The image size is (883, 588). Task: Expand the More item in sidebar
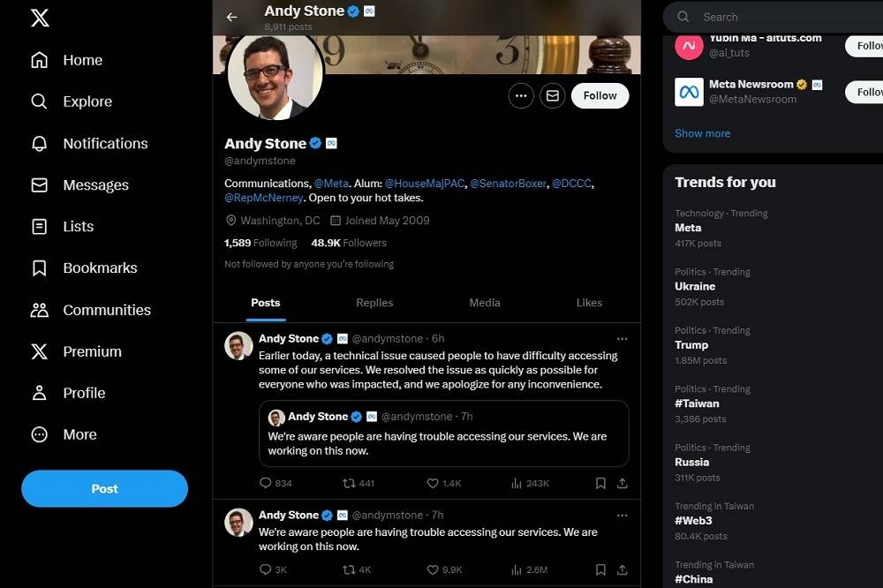point(64,434)
